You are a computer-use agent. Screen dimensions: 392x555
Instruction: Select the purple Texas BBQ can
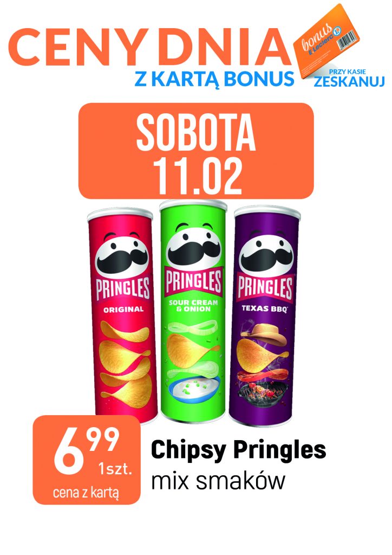264,316
